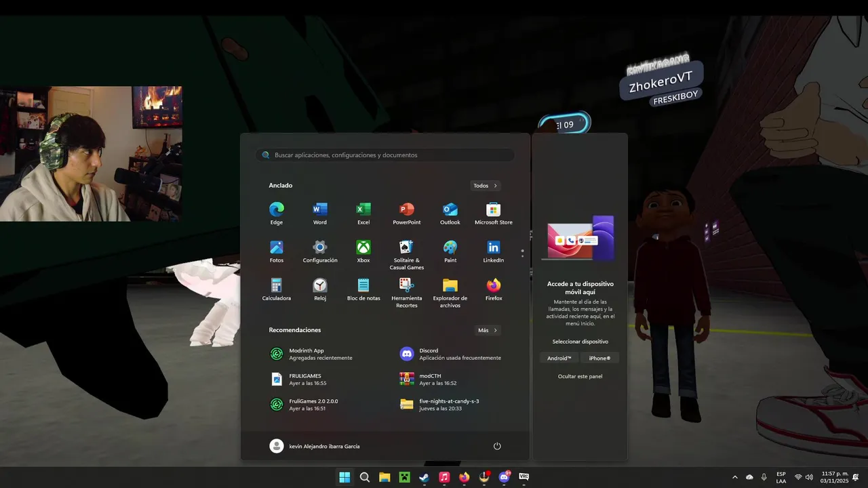The image size is (868, 488).
Task: Open the Outlook app
Action: 450,213
